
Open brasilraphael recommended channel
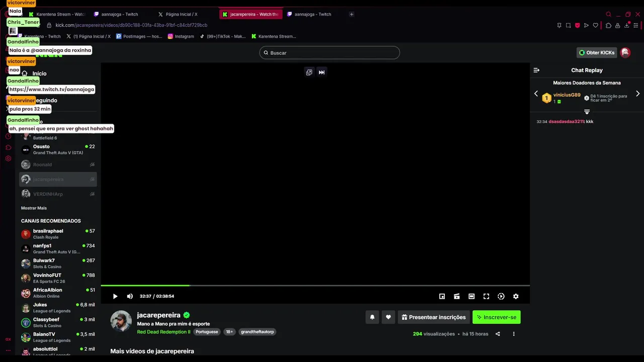(58, 234)
